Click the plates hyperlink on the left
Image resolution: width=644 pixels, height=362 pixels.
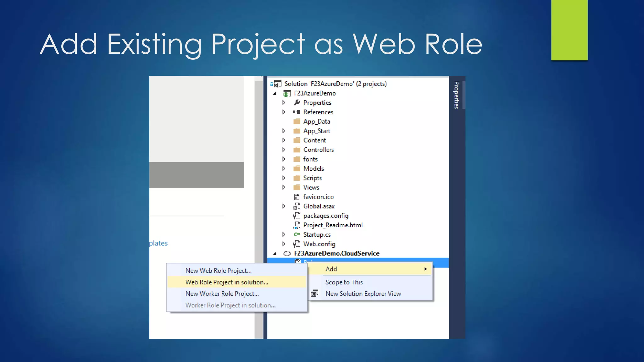[158, 243]
